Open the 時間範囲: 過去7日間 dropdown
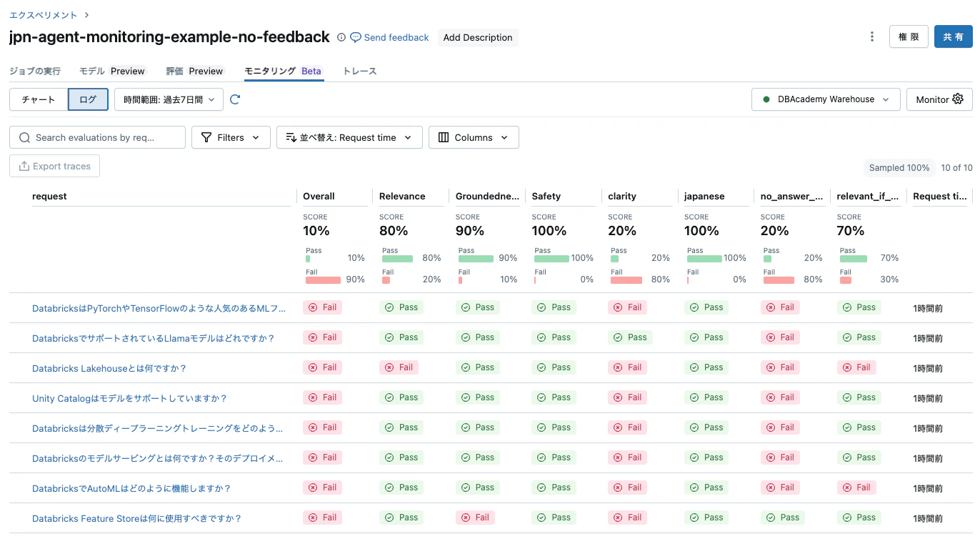This screenshot has height=539, width=980. 169,99
